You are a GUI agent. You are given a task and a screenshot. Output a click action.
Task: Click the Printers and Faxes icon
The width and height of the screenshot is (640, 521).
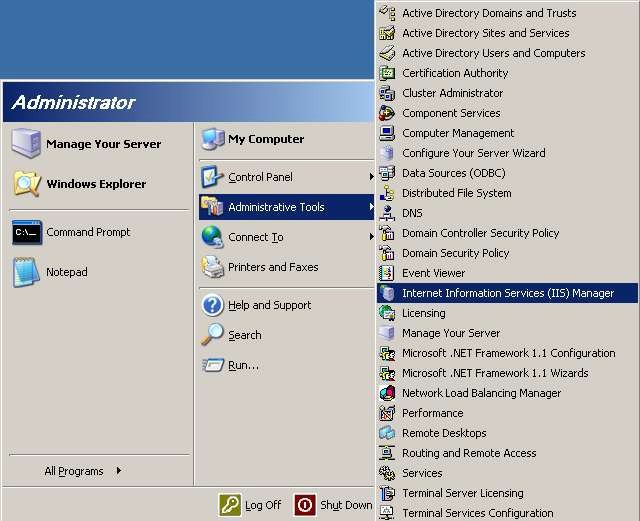coord(213,267)
